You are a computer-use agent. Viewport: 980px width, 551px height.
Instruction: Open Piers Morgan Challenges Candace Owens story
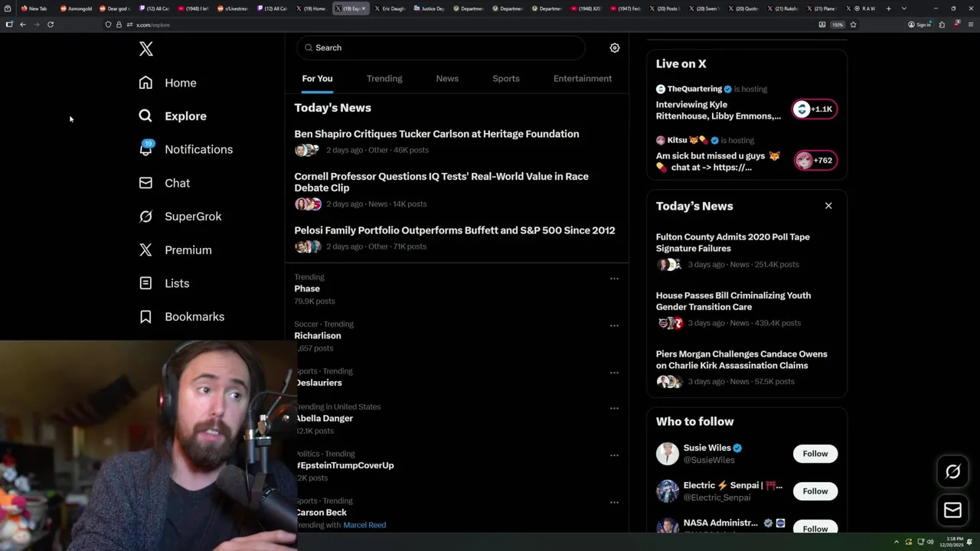742,360
